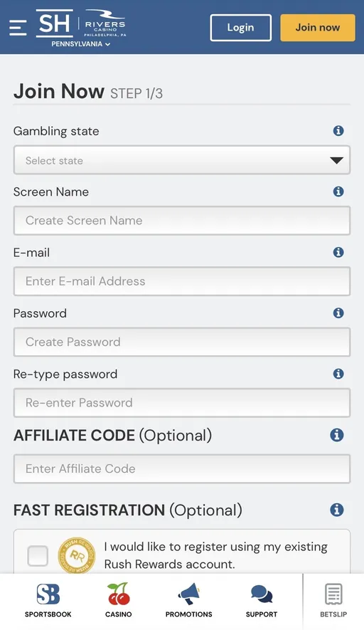The width and height of the screenshot is (364, 630).
Task: Open the Sportsbook tab
Action: click(48, 600)
